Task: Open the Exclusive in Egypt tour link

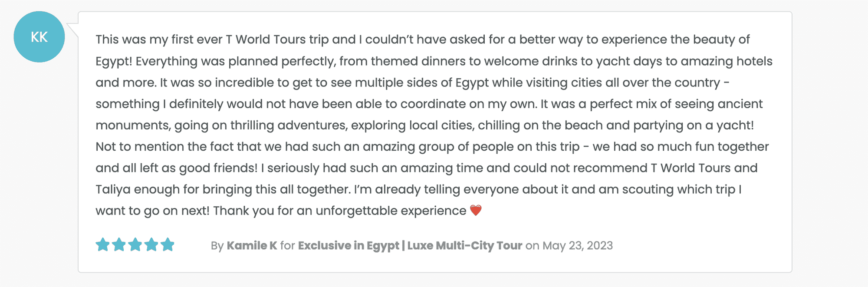Action: 349,246
